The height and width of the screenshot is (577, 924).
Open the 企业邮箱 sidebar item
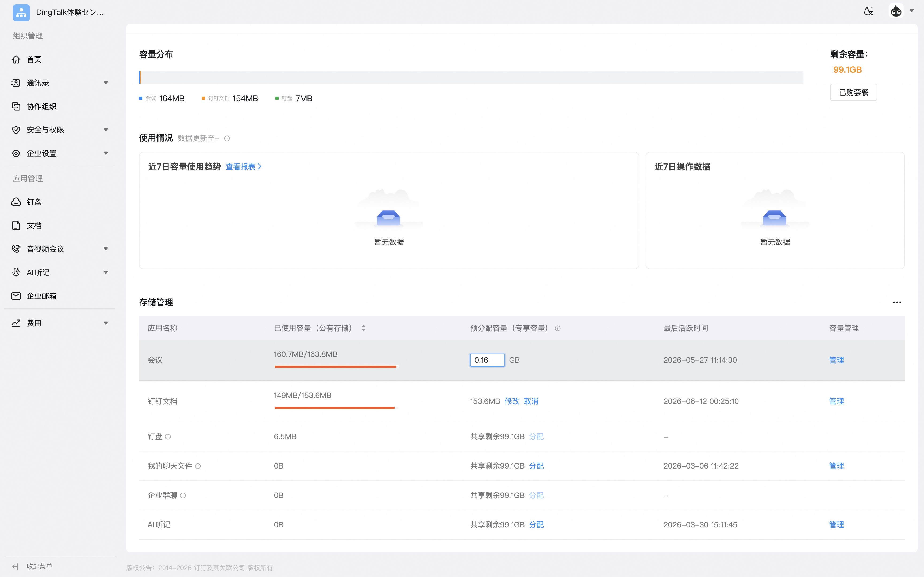(60, 296)
